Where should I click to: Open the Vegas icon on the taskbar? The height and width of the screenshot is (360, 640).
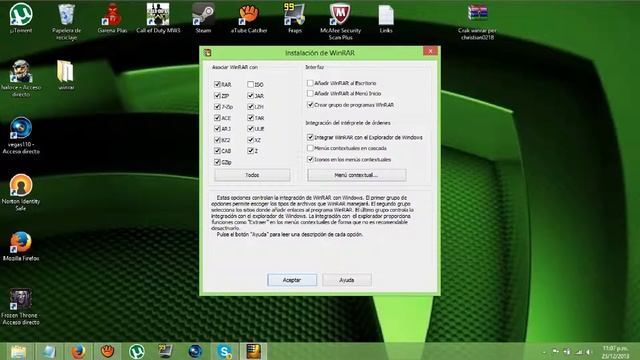click(195, 351)
